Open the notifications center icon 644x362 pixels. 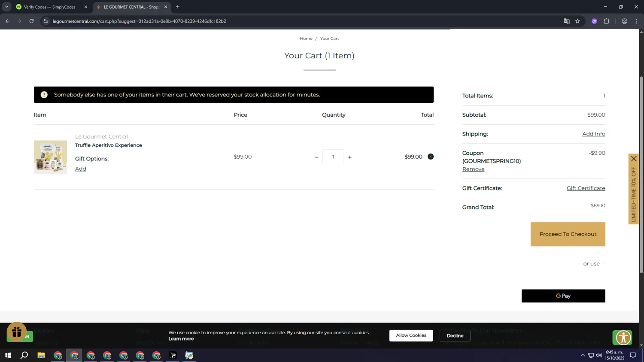click(633, 355)
